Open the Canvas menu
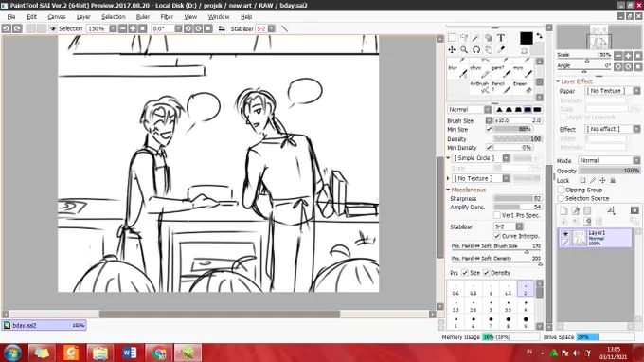This screenshot has width=644, height=362. click(57, 17)
